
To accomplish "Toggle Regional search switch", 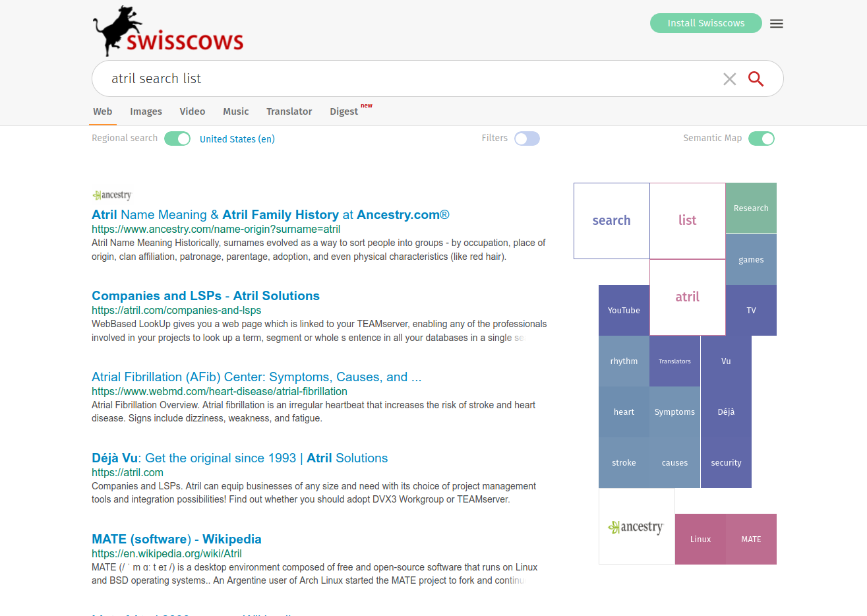I will 177,139.
